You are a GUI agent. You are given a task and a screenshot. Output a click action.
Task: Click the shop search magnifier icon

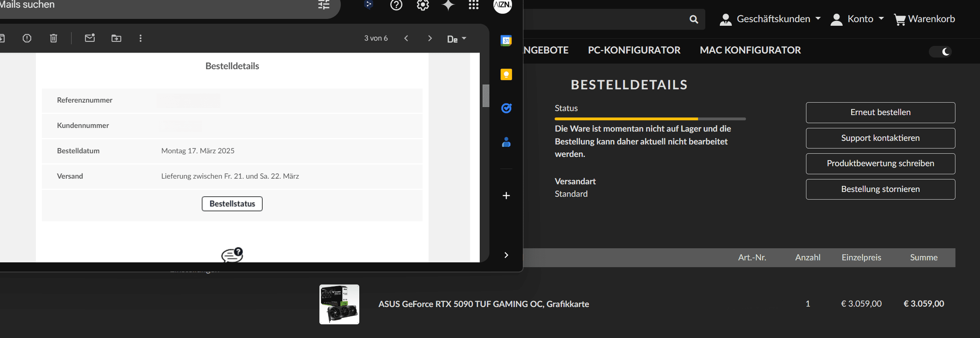click(694, 19)
